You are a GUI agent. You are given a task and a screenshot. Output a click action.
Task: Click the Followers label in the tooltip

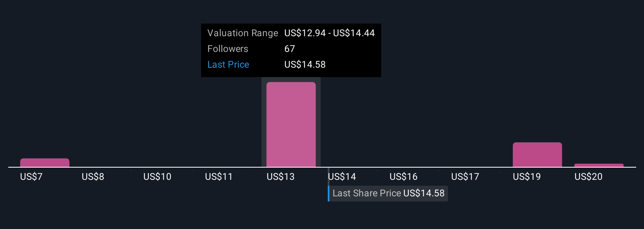coord(228,49)
